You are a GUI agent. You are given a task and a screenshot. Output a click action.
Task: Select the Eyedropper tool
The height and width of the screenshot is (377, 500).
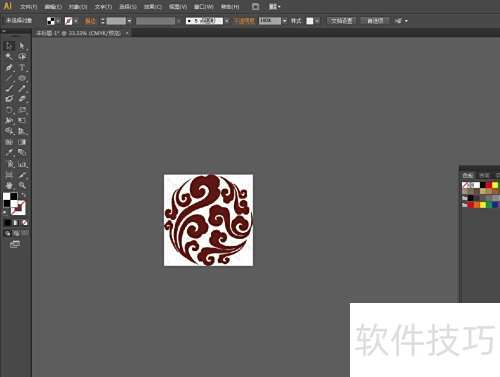(x=9, y=153)
